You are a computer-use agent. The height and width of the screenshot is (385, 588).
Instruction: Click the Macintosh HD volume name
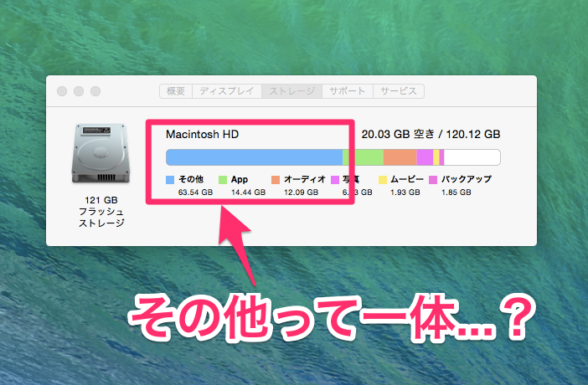202,134
